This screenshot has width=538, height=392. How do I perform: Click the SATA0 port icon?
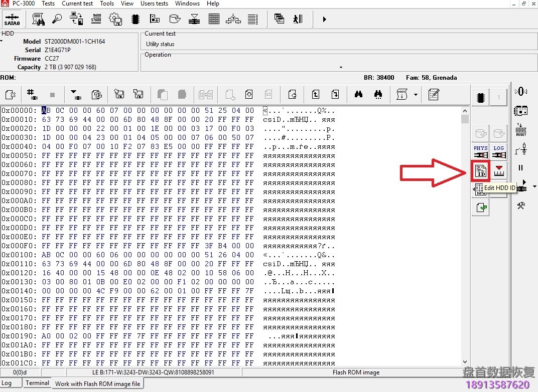click(12, 20)
